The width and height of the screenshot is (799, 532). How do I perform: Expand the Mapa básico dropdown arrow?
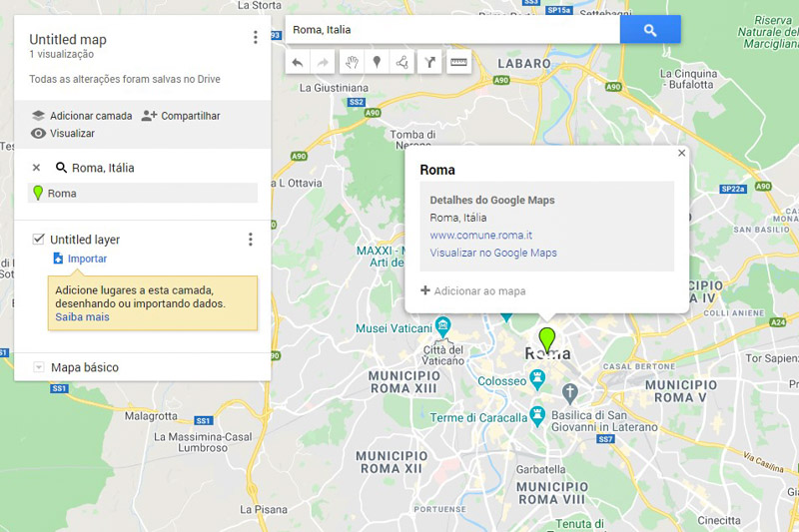(38, 367)
